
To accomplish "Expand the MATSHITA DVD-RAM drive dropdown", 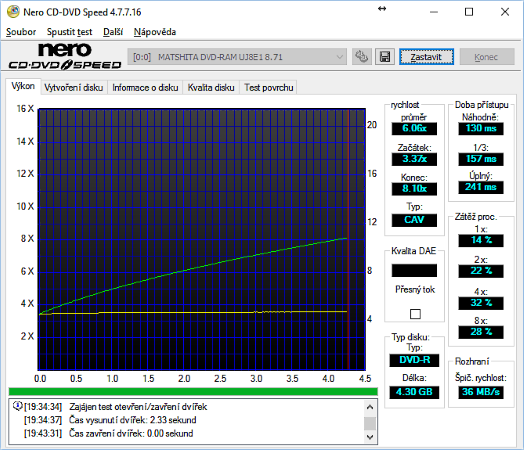I will click(x=237, y=57).
